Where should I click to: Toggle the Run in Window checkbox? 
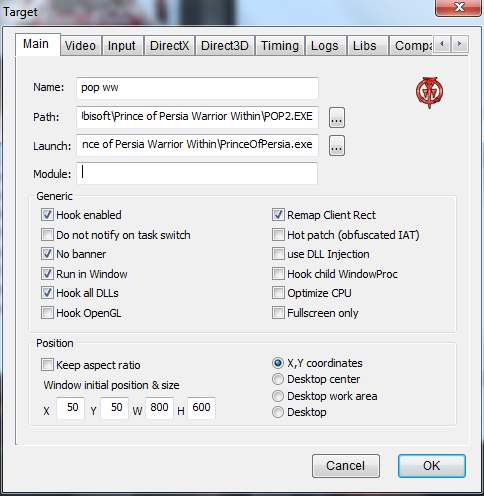point(47,274)
